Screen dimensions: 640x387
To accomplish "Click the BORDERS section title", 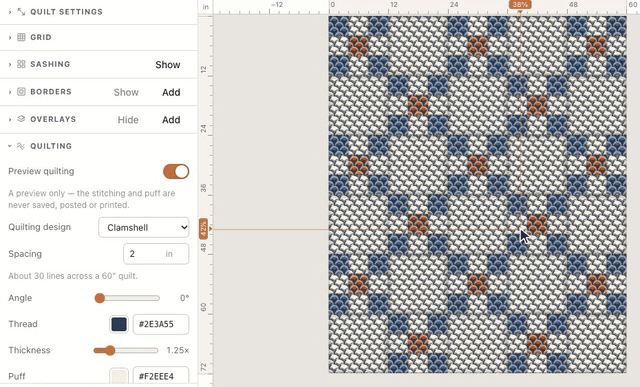I will tap(51, 92).
